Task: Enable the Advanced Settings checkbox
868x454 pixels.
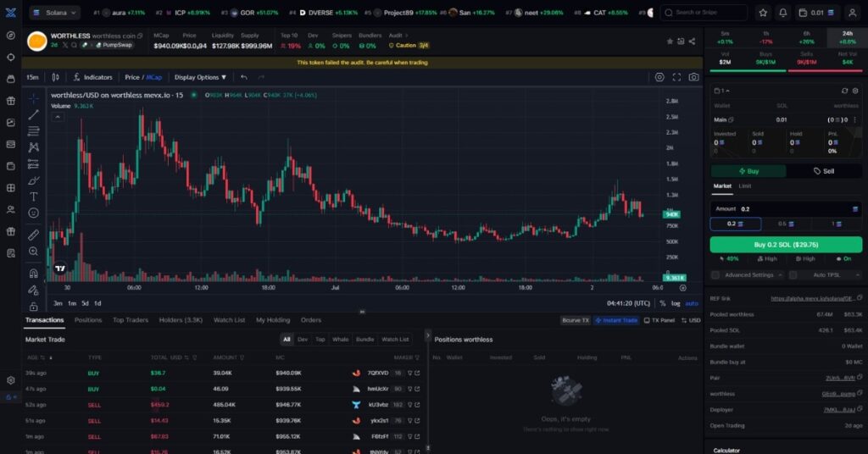Action: 715,274
